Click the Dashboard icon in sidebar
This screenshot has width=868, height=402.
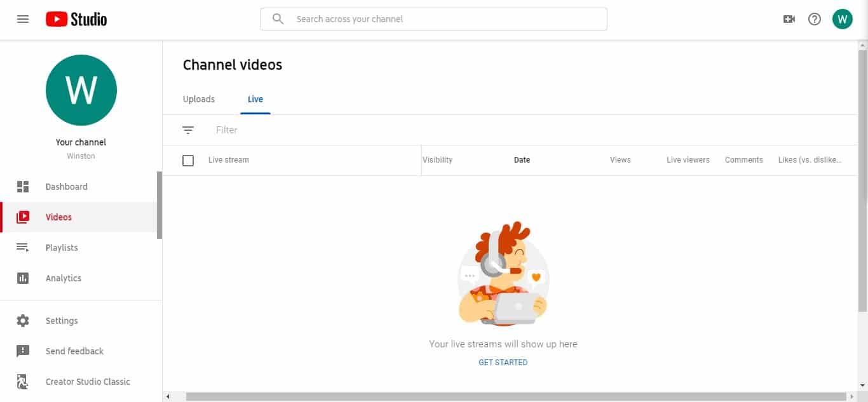click(23, 187)
